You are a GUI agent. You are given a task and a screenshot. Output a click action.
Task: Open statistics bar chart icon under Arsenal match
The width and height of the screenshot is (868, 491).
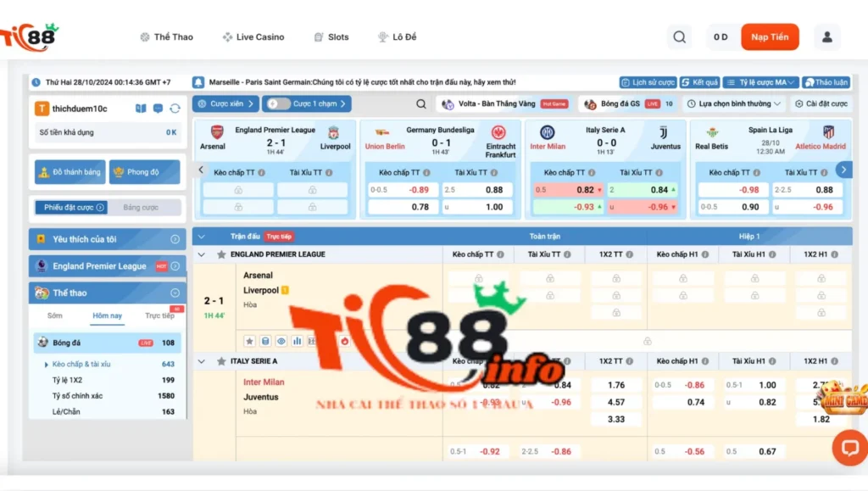coord(298,341)
